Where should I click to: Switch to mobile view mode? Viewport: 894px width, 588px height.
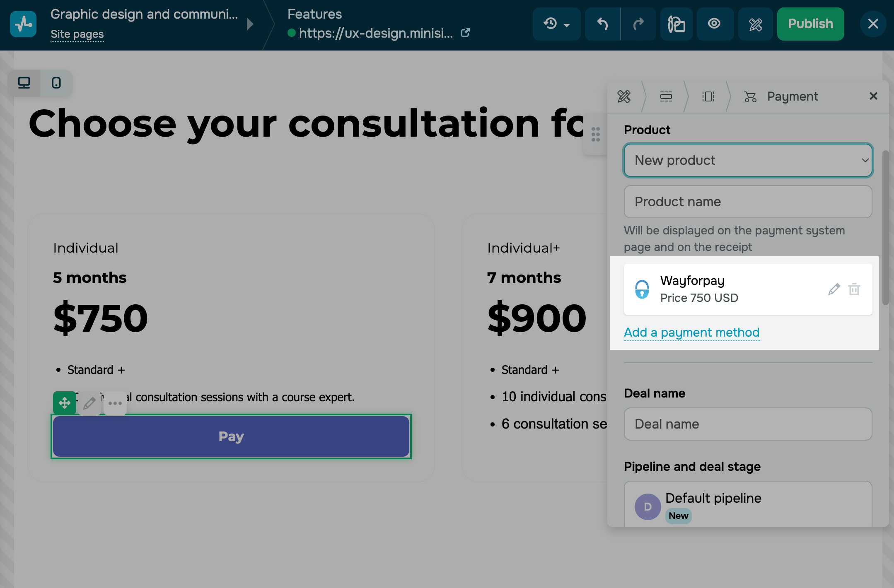coord(56,83)
